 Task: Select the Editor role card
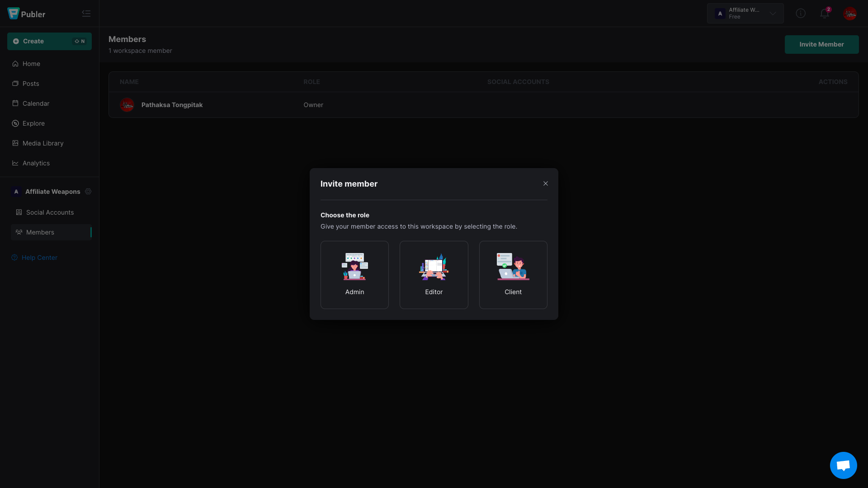click(x=434, y=275)
